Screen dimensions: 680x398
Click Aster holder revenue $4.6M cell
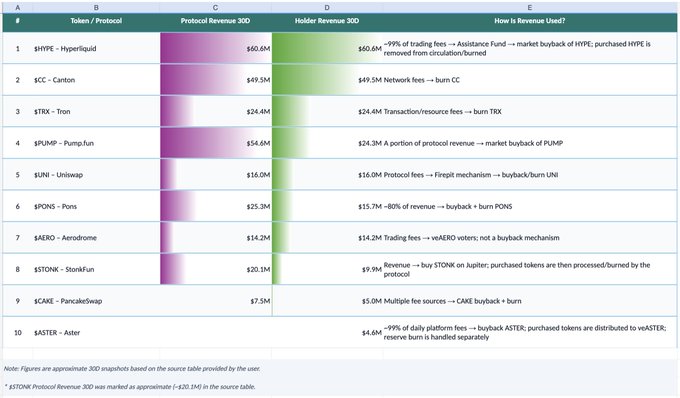click(x=327, y=333)
